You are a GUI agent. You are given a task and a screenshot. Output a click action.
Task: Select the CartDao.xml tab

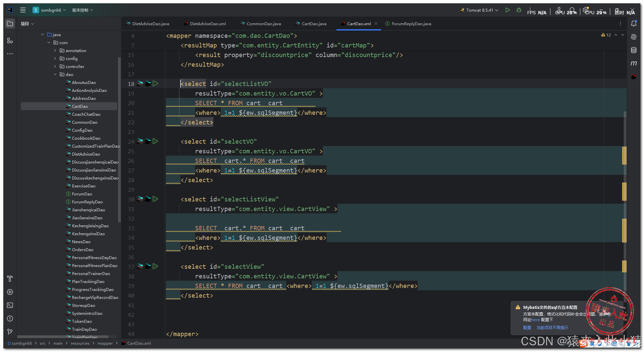click(359, 24)
